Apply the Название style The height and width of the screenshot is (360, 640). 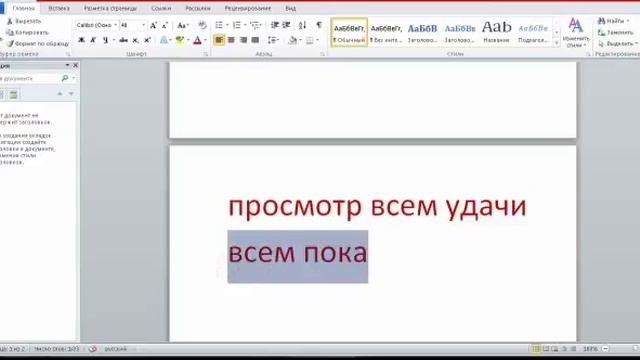(496, 32)
